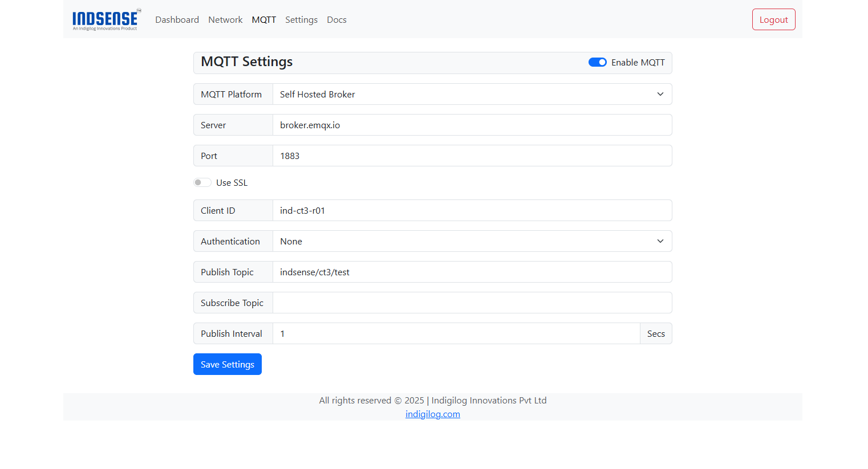Viewport: 868px width, 469px height.
Task: Toggle Enable MQTT off then leave it
Action: tap(597, 62)
